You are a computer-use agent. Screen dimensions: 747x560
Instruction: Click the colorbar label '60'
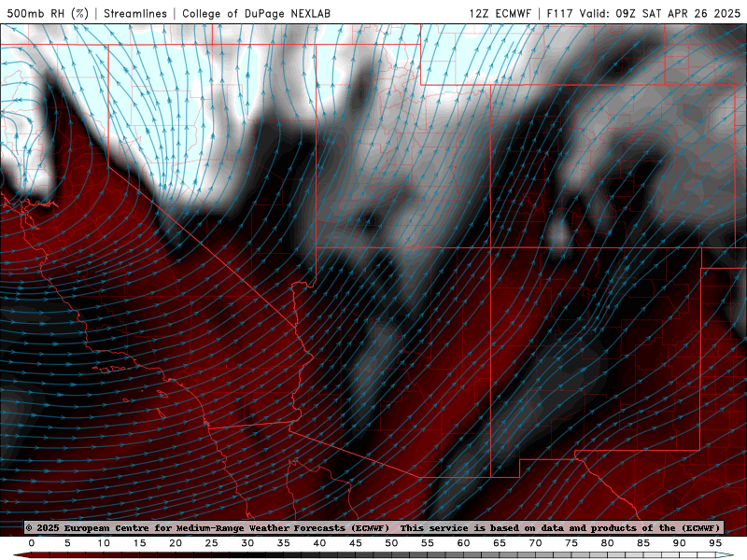(x=463, y=543)
